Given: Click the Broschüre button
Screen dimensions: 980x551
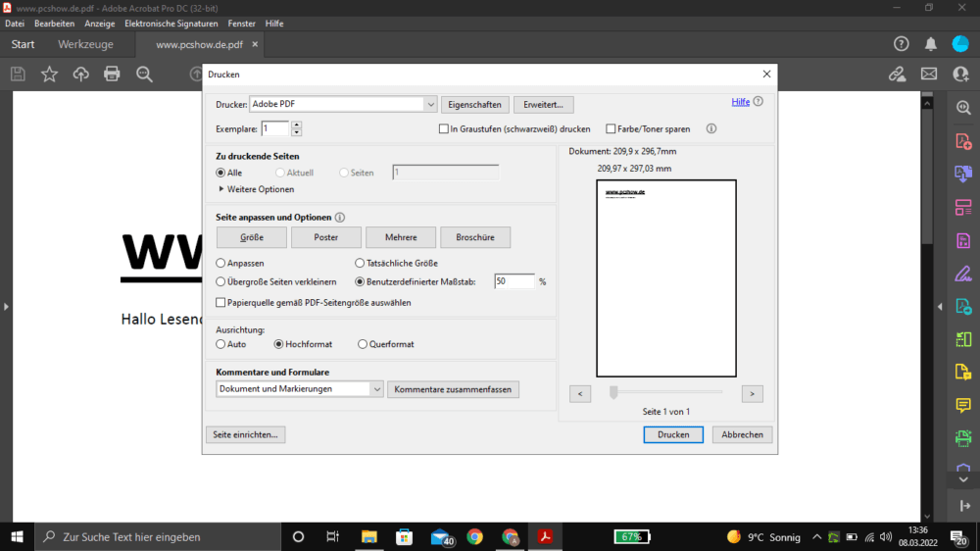Looking at the screenshot, I should pos(475,237).
